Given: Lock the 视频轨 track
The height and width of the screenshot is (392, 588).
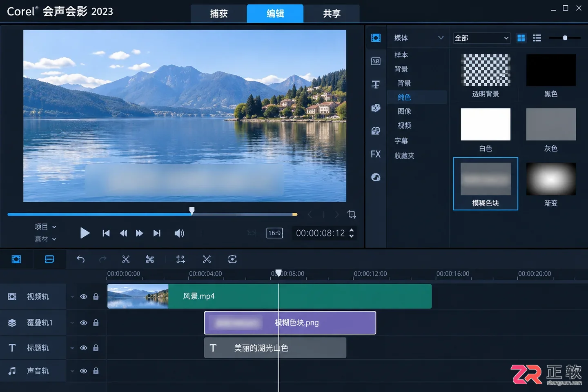Looking at the screenshot, I should [96, 296].
